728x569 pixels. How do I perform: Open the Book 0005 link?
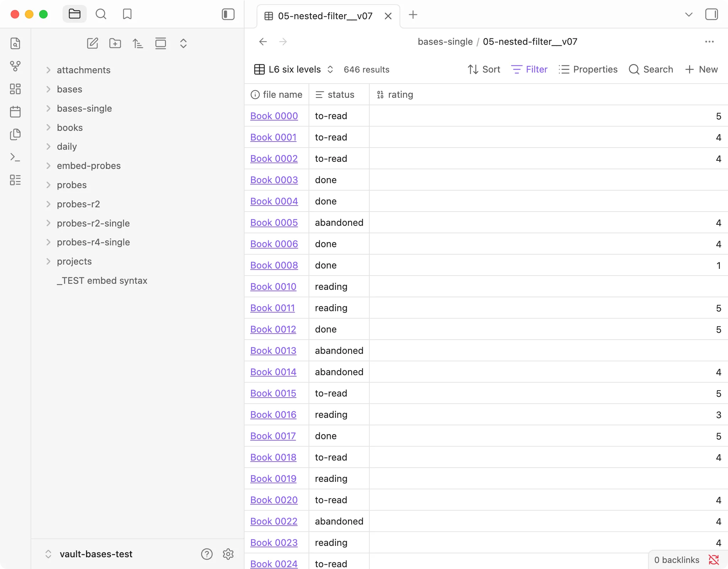274,223
